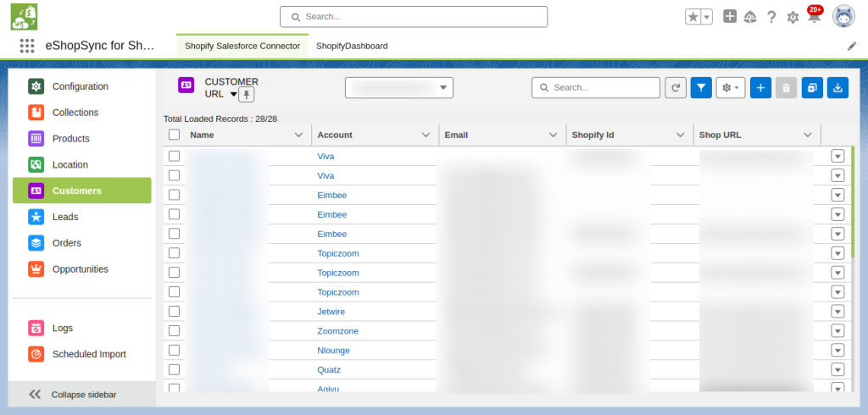The width and height of the screenshot is (868, 415).
Task: Toggle the select-all header checkbox
Action: 175,135
